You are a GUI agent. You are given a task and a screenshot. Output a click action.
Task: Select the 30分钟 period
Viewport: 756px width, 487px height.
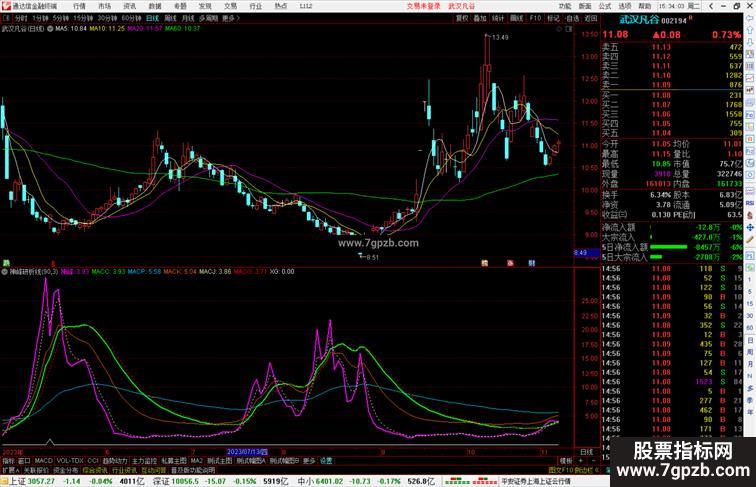107,18
